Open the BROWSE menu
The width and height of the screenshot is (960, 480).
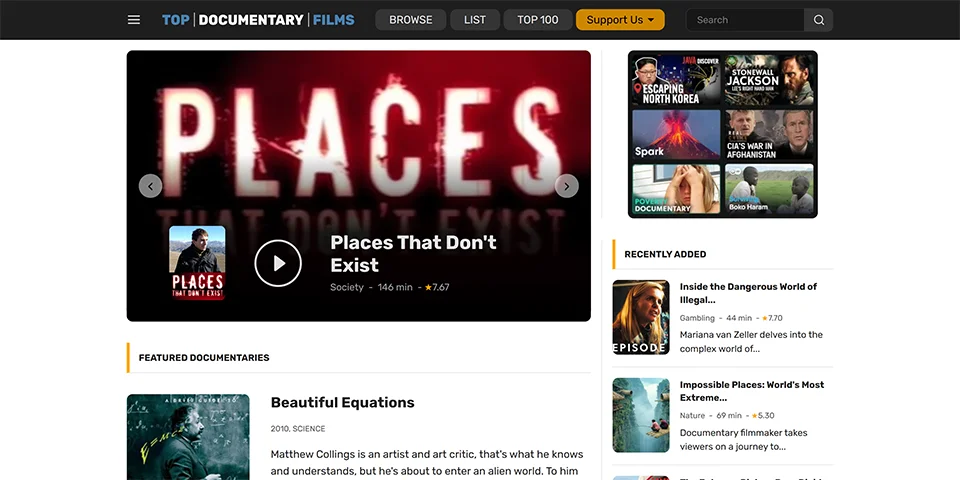[411, 20]
